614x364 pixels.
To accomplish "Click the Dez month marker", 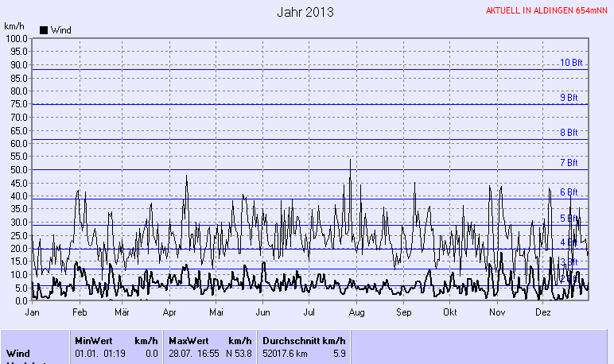I will (x=543, y=312).
